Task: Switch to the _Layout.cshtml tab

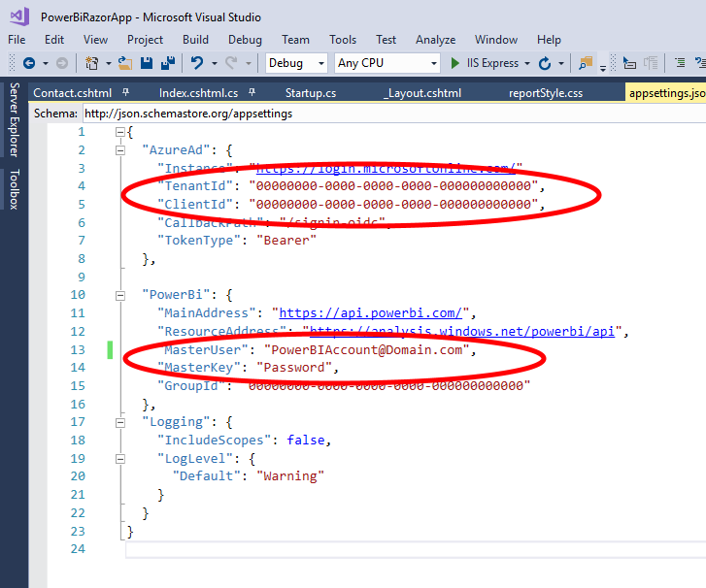Action: pos(422,93)
